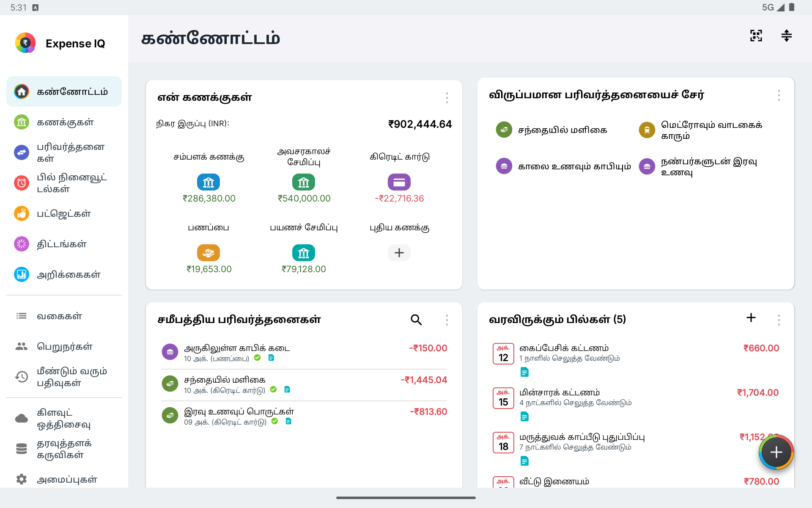Tap the கிரெடிட் கார்டு card icon
The image size is (812, 508).
[x=399, y=182]
